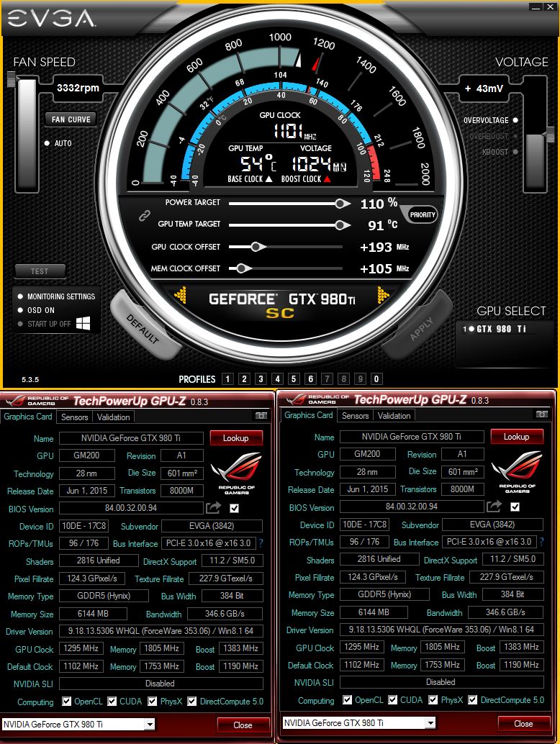The height and width of the screenshot is (744, 560).
Task: Click Close button in right GPU-Z window
Action: click(523, 724)
